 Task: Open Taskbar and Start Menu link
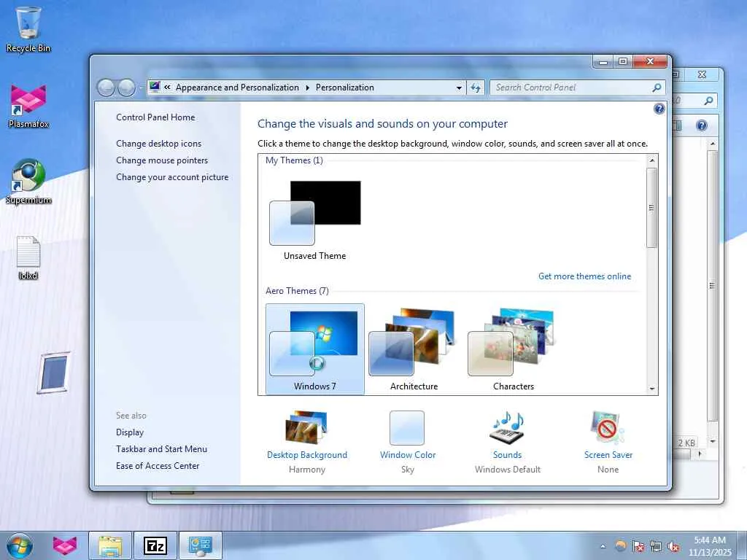(x=161, y=449)
